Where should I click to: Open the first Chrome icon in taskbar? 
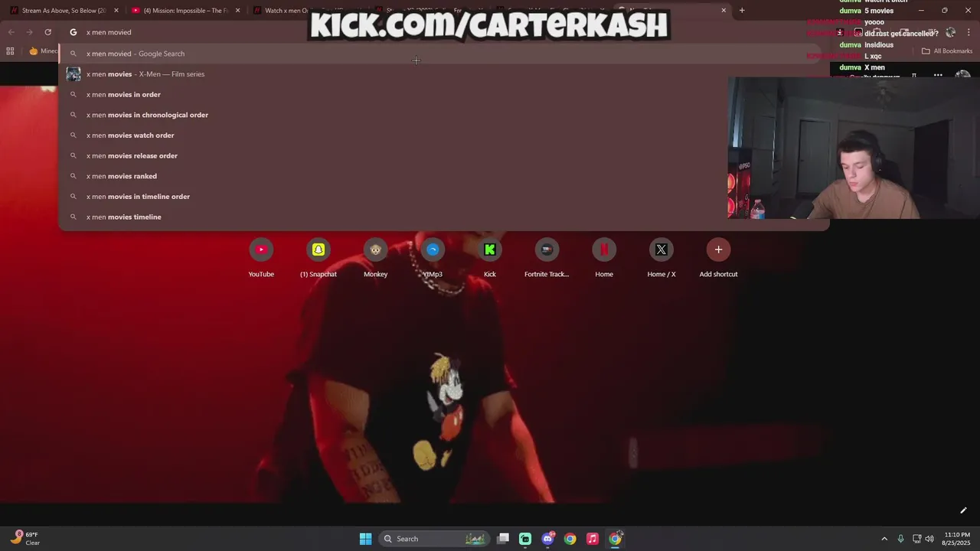pyautogui.click(x=570, y=539)
